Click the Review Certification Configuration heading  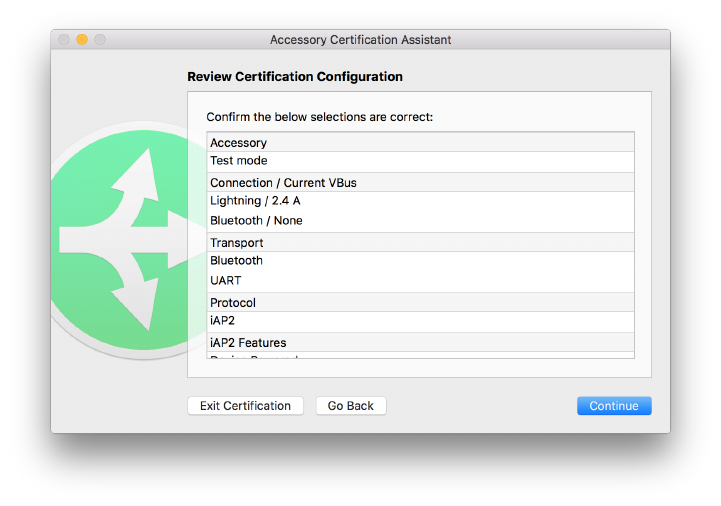tap(295, 77)
